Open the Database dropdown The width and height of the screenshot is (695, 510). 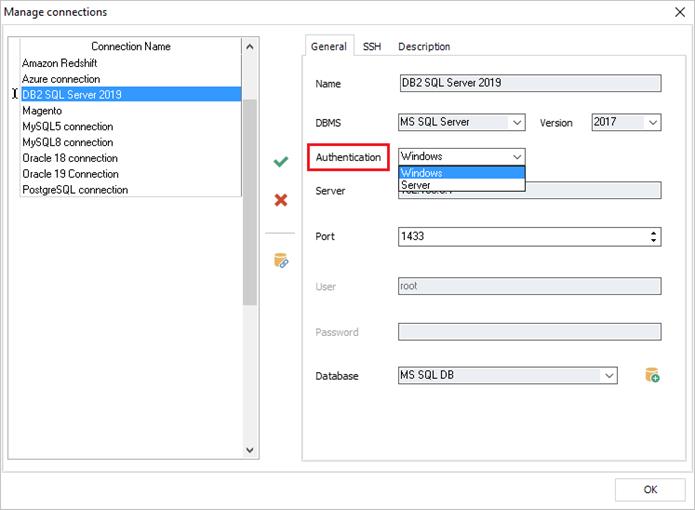[x=609, y=375]
